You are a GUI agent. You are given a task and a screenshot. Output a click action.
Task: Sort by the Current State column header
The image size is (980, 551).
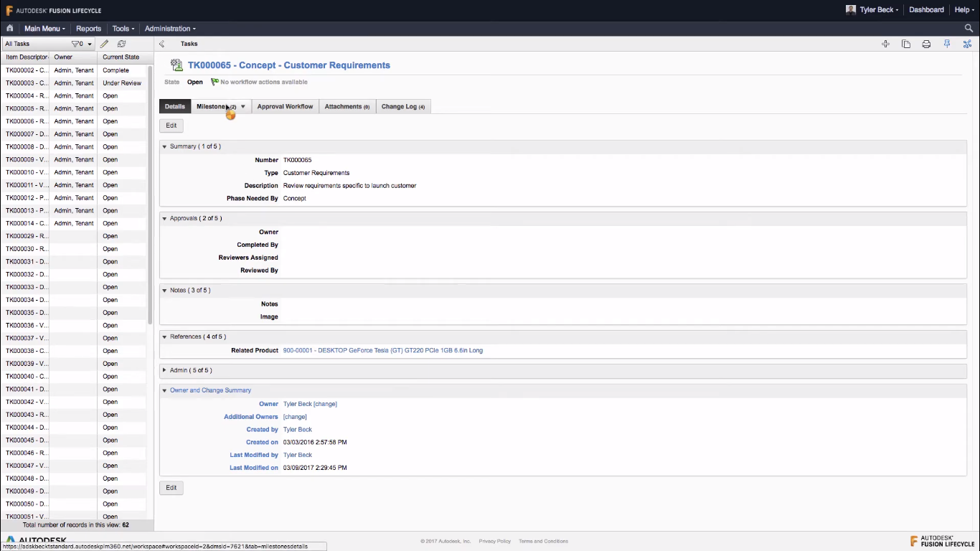click(x=121, y=57)
